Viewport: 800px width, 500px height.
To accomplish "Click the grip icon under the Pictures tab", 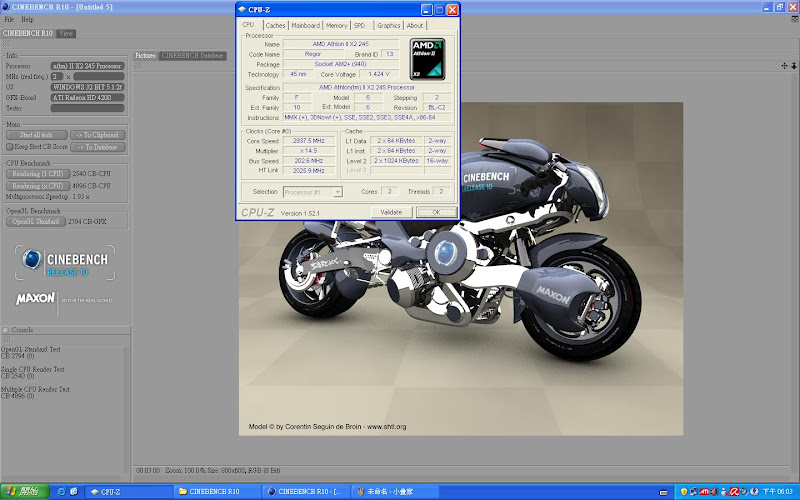I will pyautogui.click(x=138, y=66).
